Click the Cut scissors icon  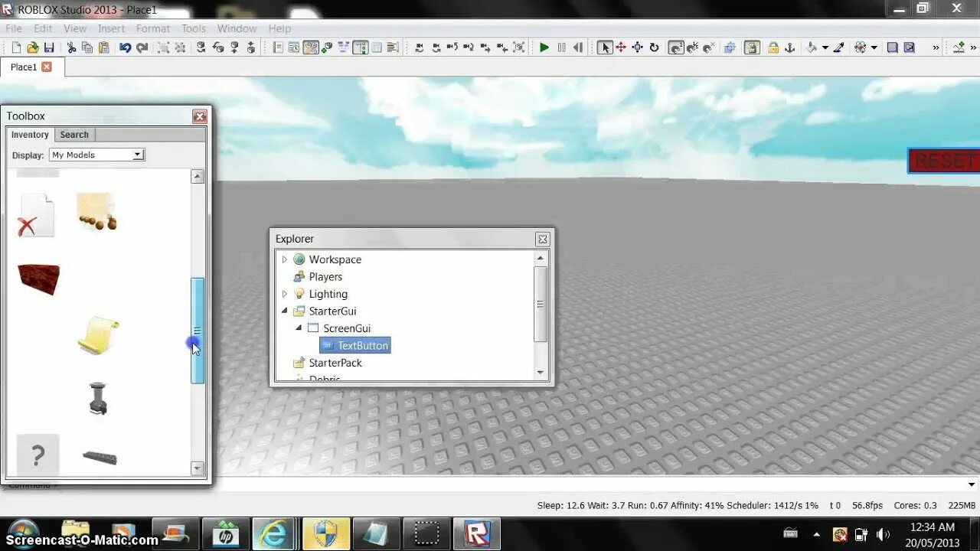point(71,47)
